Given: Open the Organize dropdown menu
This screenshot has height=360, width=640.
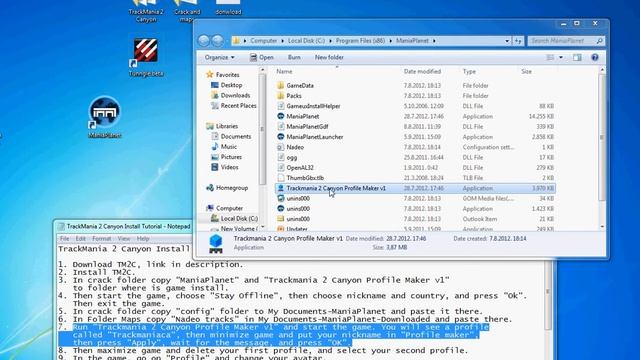Looking at the screenshot, I should 220,58.
